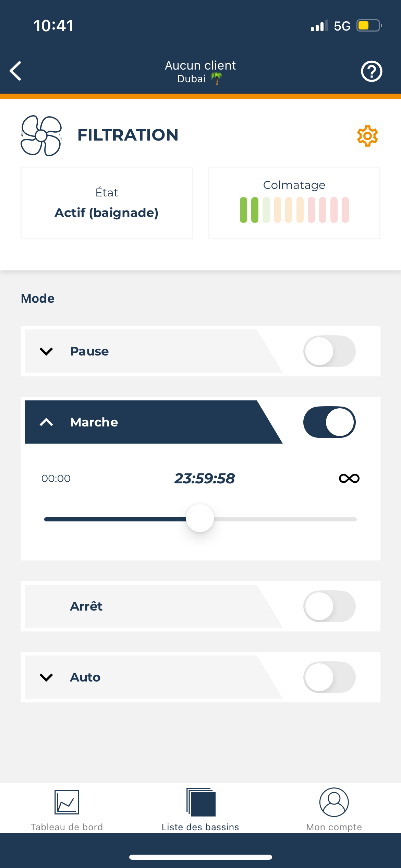This screenshot has width=401, height=868.
Task: Tap the État status card
Action: [x=107, y=203]
